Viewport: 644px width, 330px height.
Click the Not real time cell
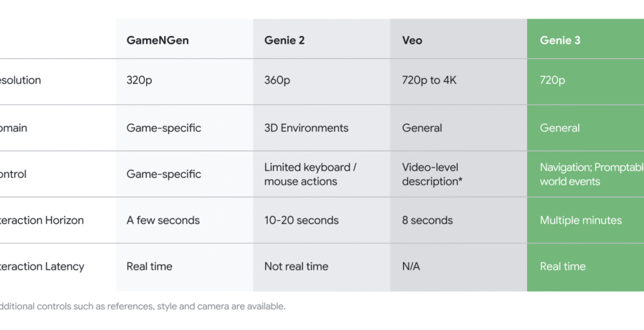pos(321,267)
